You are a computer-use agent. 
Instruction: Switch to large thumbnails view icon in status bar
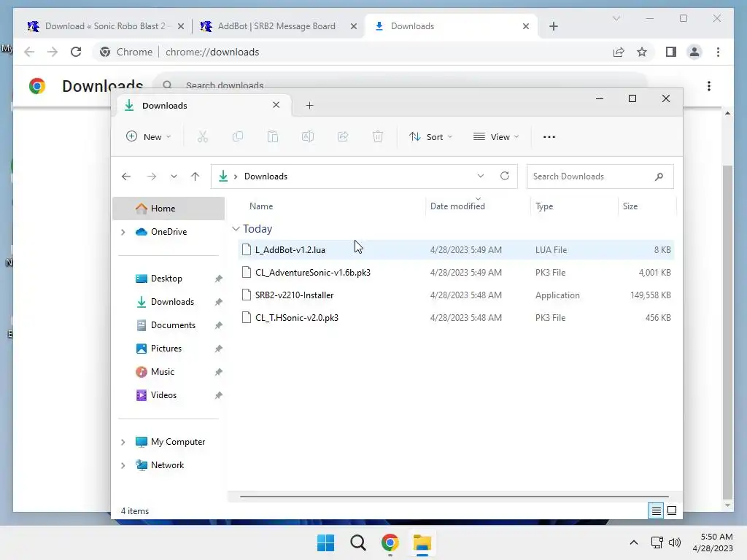672,510
